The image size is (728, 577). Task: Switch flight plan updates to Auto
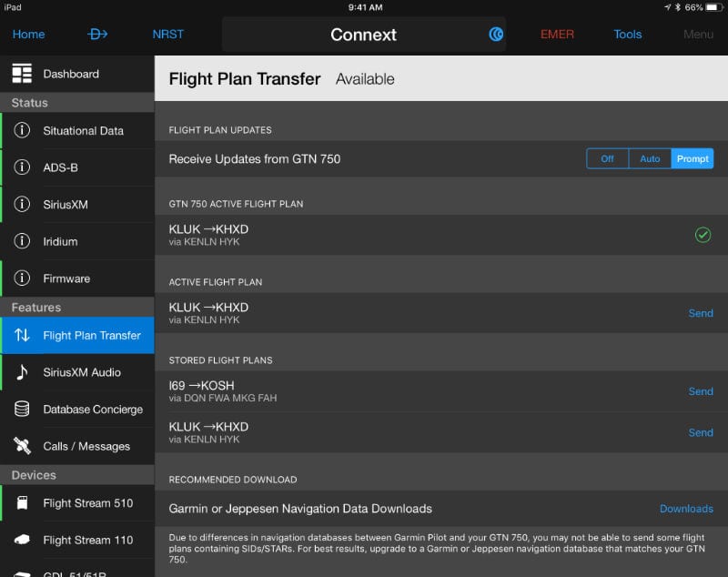[650, 158]
